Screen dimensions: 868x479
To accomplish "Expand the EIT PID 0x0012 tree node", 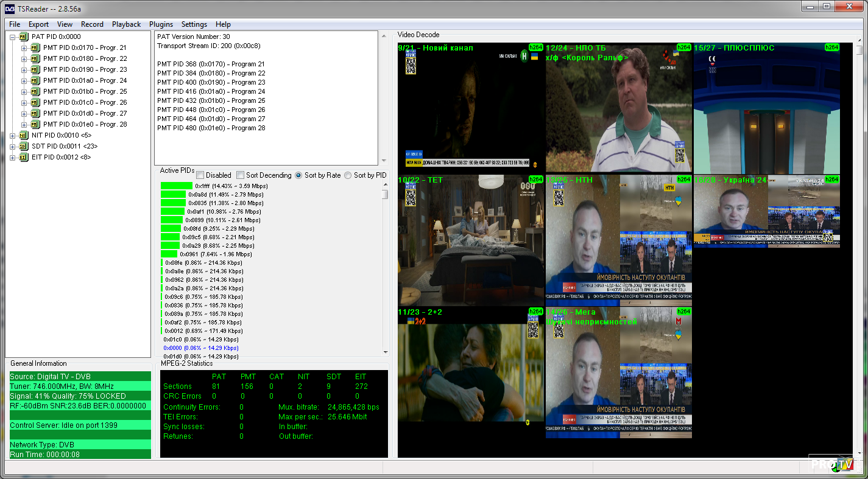I will tap(13, 157).
